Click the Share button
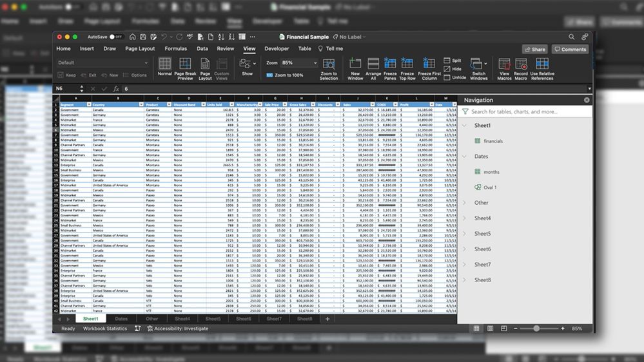This screenshot has width=644, height=362. 535,49
